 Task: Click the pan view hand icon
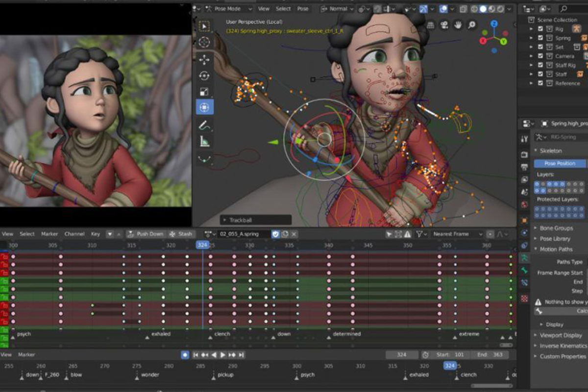(458, 24)
